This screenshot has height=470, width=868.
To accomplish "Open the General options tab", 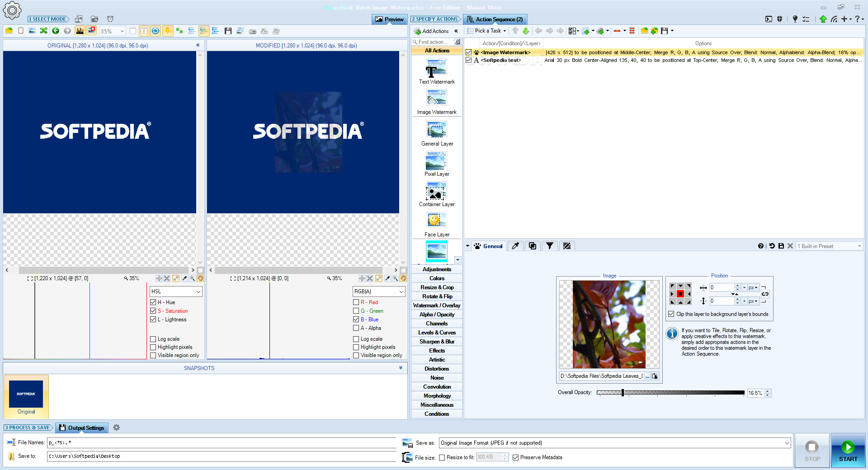I will click(x=488, y=246).
